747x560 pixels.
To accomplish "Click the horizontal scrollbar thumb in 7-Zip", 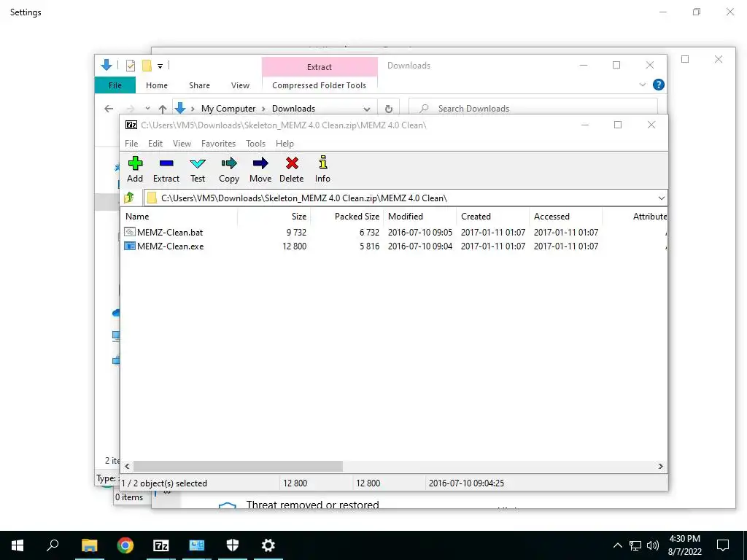I will coord(238,466).
